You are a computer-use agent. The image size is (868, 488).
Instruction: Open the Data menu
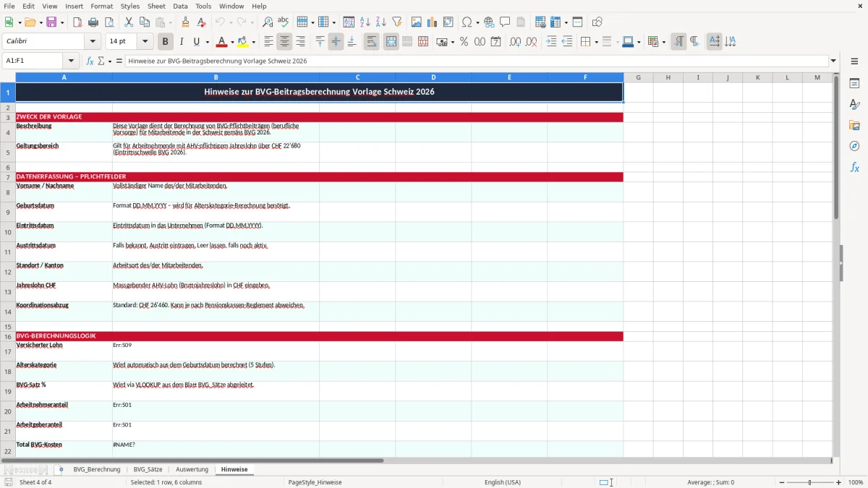180,6
